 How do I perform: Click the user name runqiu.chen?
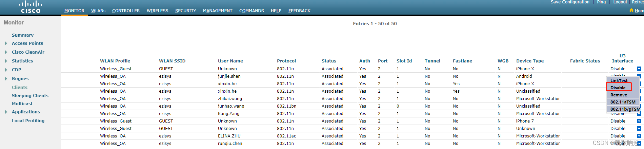click(x=230, y=144)
